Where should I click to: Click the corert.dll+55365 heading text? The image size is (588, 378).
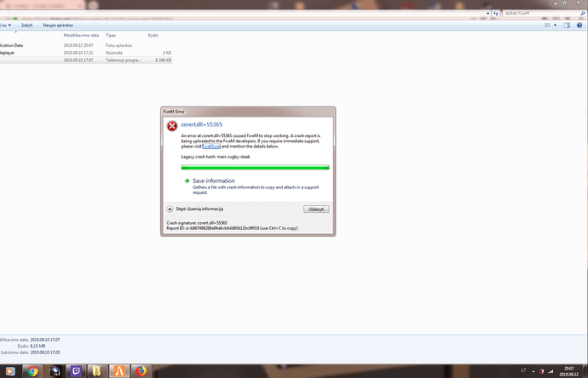click(202, 124)
